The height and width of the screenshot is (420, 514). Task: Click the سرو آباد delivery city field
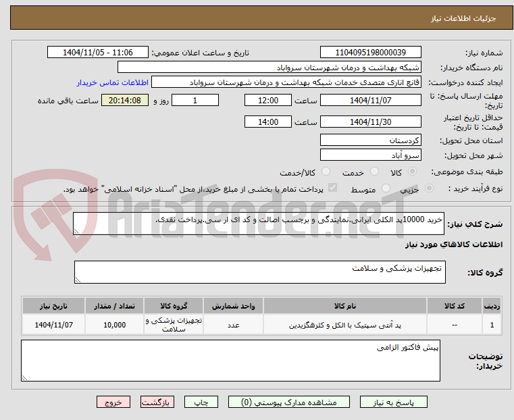(370, 155)
